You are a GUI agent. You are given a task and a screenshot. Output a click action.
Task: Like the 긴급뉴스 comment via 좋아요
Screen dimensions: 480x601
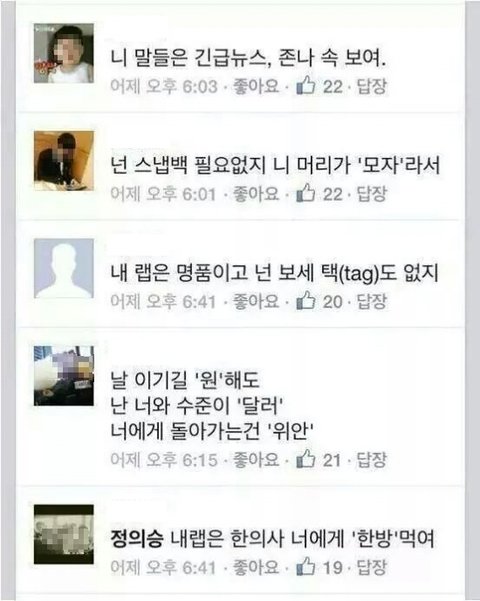tap(256, 86)
